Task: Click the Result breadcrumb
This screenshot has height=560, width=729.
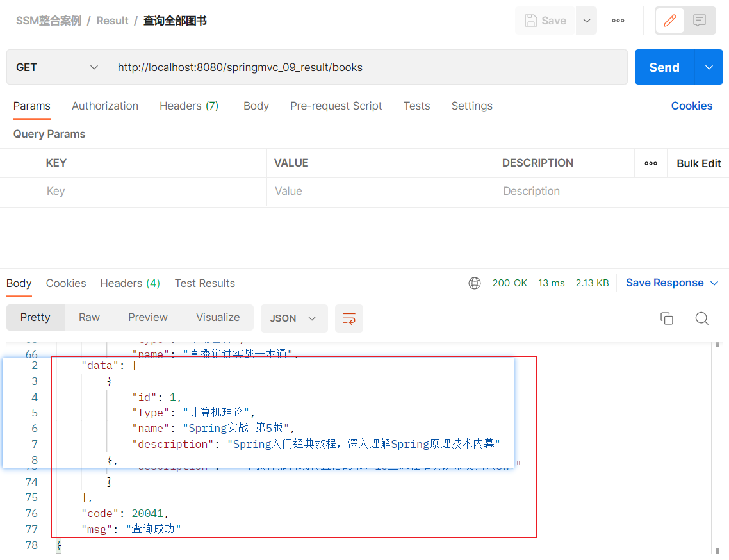Action: tap(112, 21)
